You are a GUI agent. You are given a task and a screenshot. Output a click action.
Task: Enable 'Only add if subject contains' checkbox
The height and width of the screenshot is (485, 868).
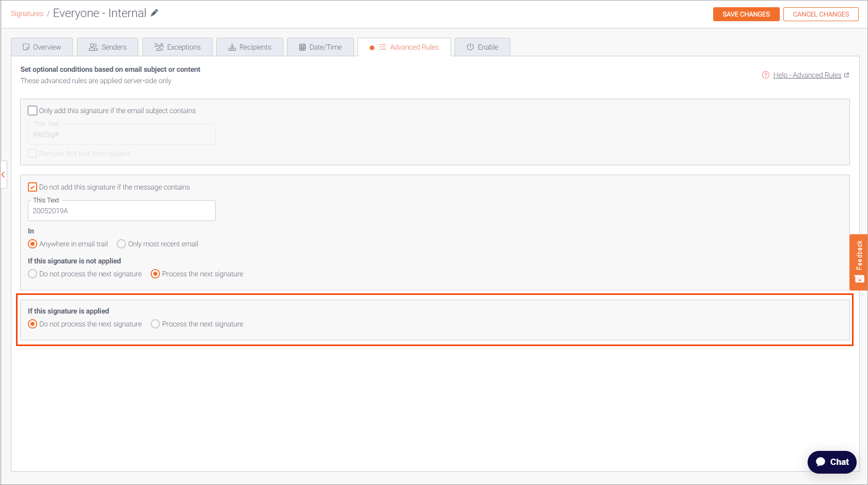[x=33, y=111]
